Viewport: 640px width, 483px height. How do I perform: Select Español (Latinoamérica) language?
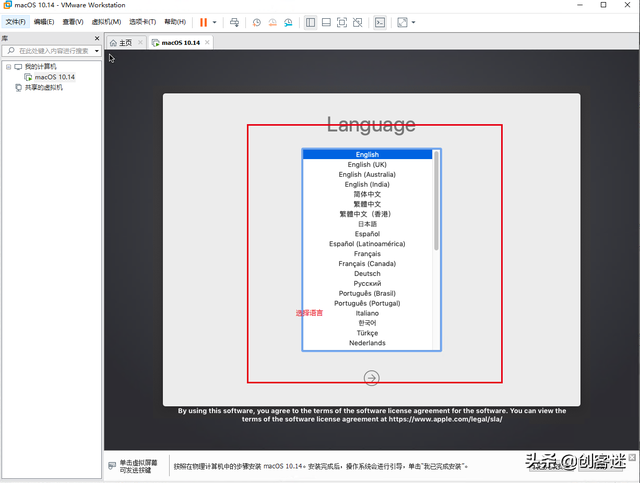(x=367, y=244)
